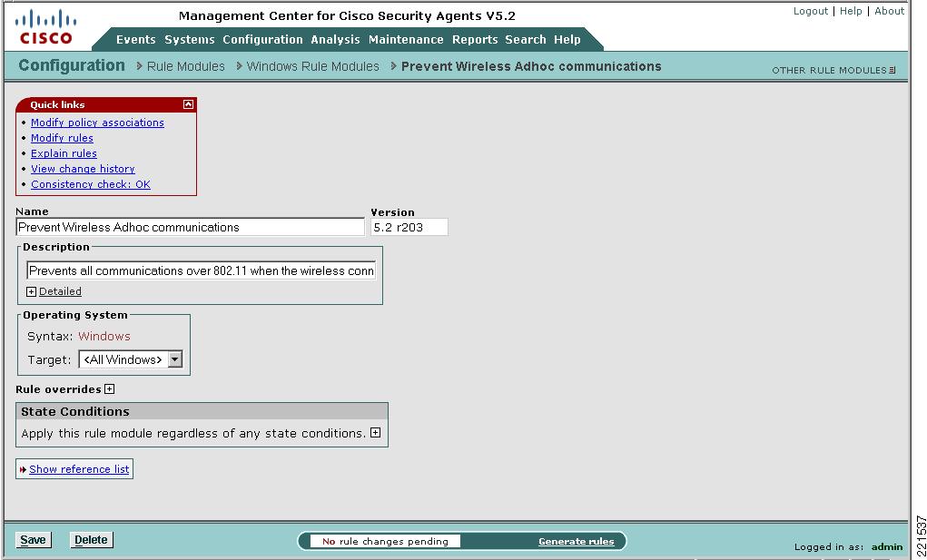
Task: Click the Cisco logo
Action: (46, 28)
